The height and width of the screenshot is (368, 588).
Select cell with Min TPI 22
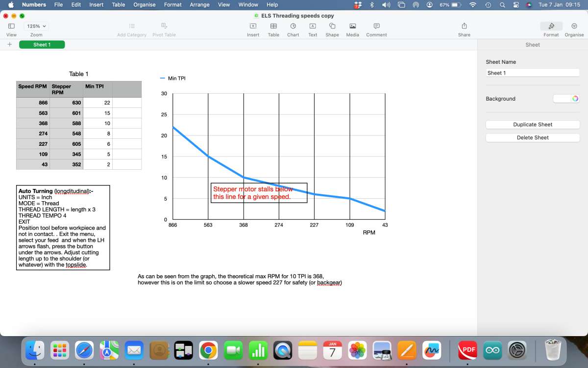coord(98,103)
